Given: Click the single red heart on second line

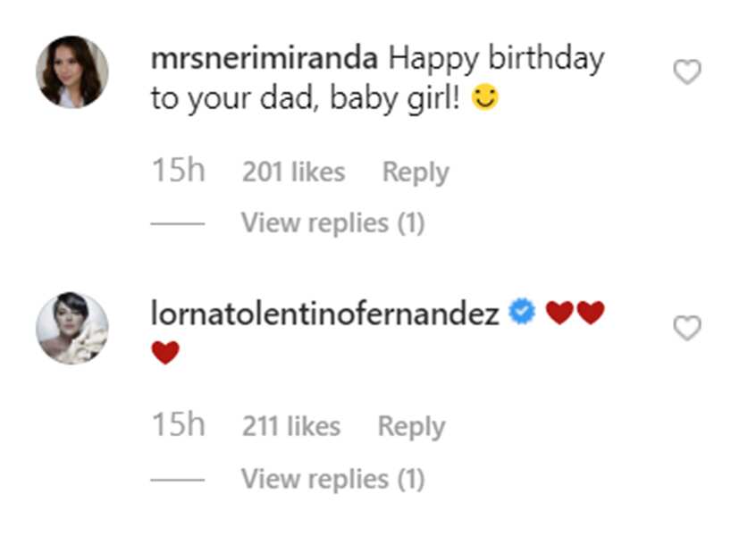Looking at the screenshot, I should pyautogui.click(x=165, y=352).
